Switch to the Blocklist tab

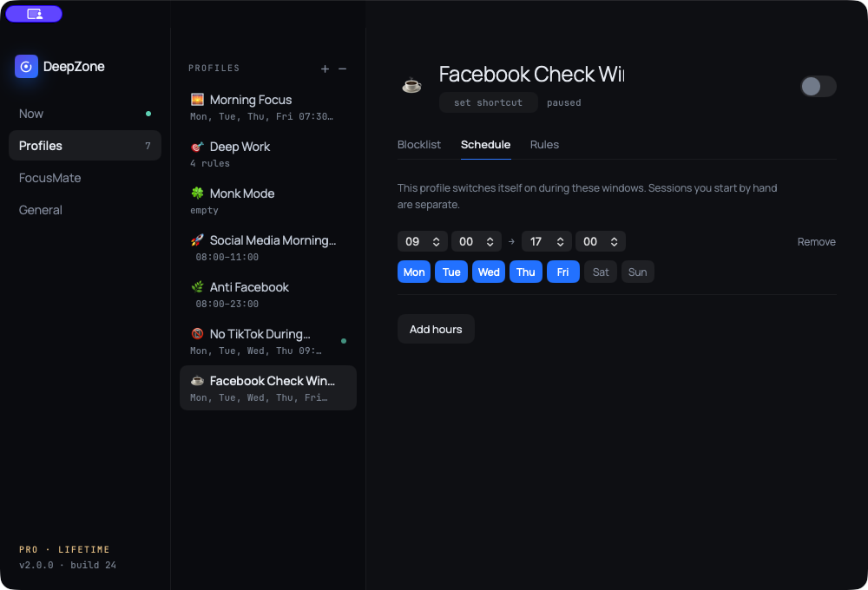[x=419, y=144]
